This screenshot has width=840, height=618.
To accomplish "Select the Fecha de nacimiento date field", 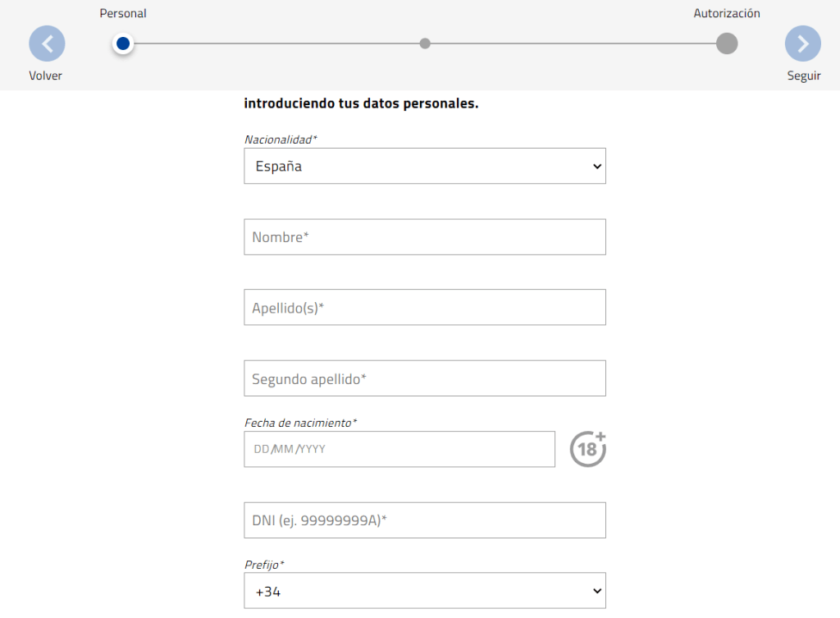I will (x=399, y=449).
